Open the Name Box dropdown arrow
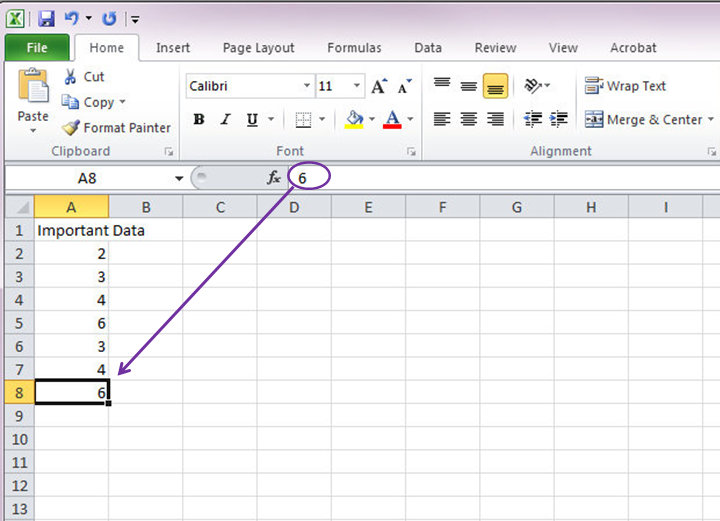The height and width of the screenshot is (521, 720). click(179, 178)
